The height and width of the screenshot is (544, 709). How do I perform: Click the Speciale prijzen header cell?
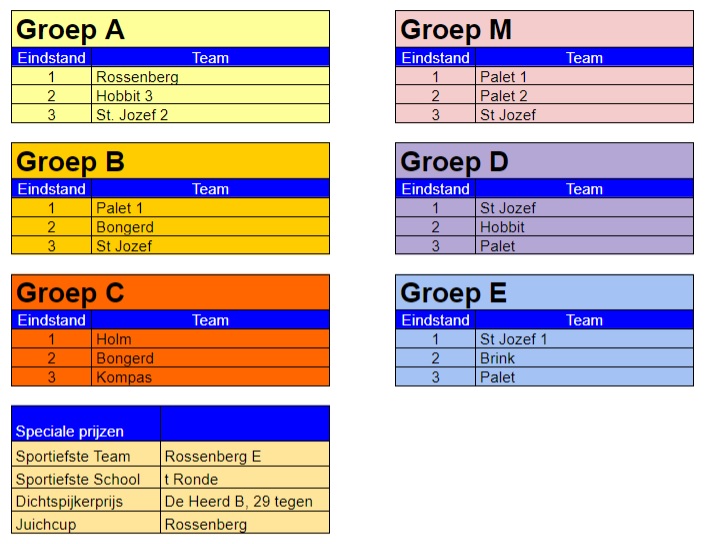pyautogui.click(x=86, y=424)
